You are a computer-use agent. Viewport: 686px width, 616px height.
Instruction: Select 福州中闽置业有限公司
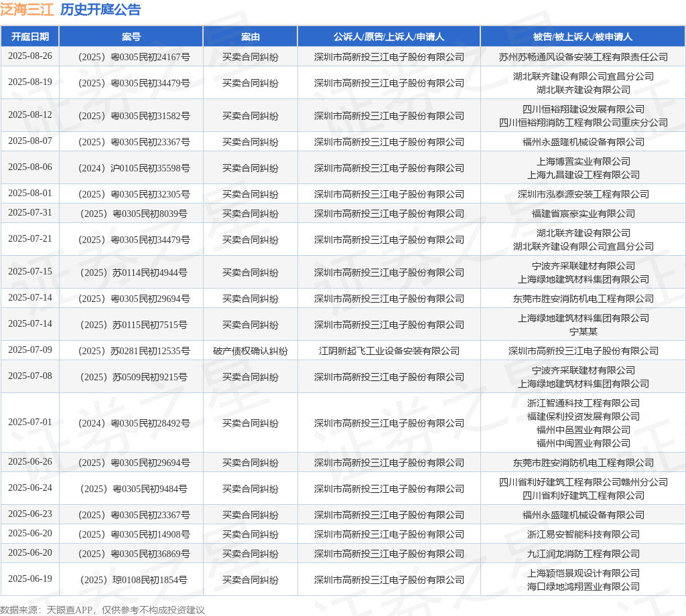(584, 443)
